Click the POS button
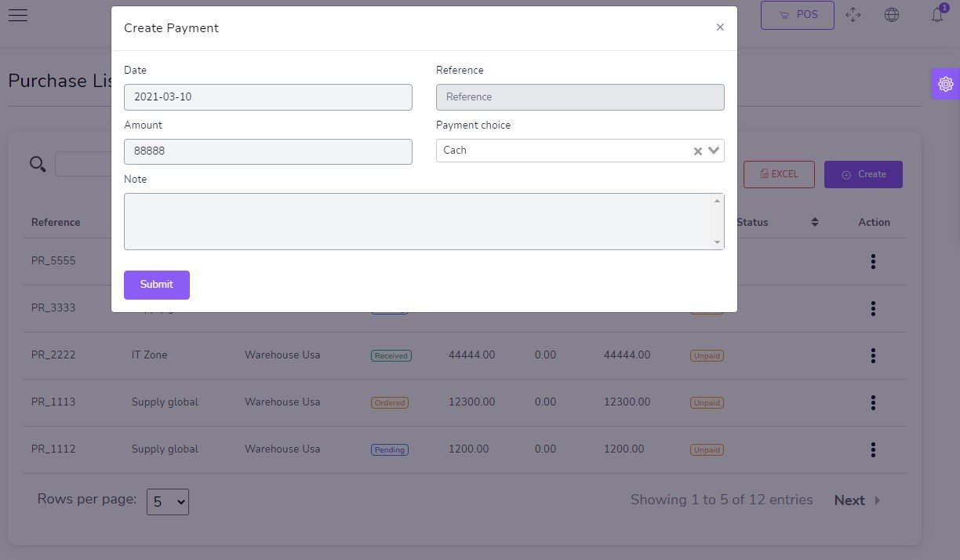 point(797,15)
